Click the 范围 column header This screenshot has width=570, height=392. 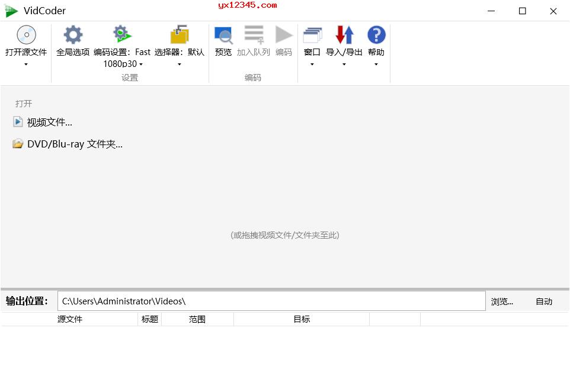pyautogui.click(x=197, y=319)
